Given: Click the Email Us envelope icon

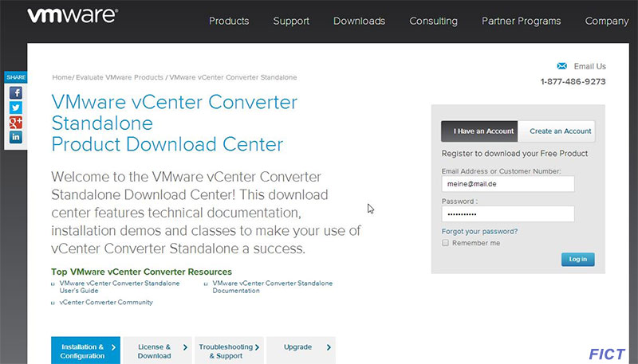Looking at the screenshot, I should [x=562, y=66].
